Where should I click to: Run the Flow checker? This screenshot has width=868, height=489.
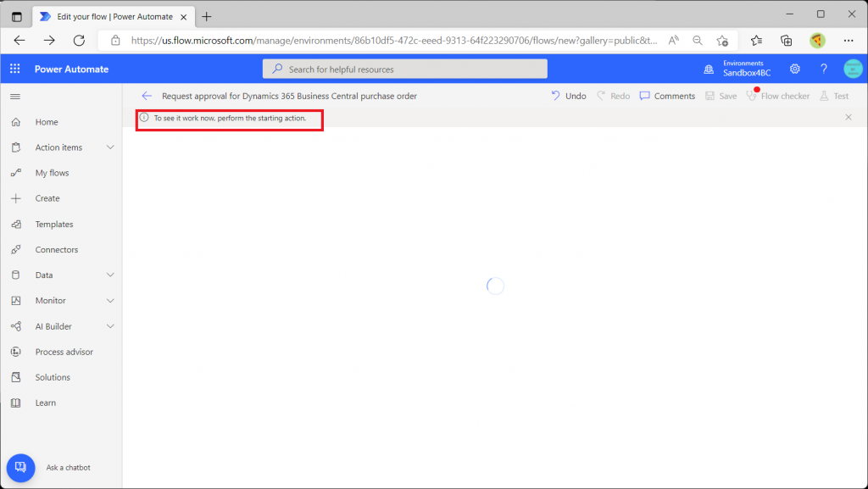pos(778,96)
